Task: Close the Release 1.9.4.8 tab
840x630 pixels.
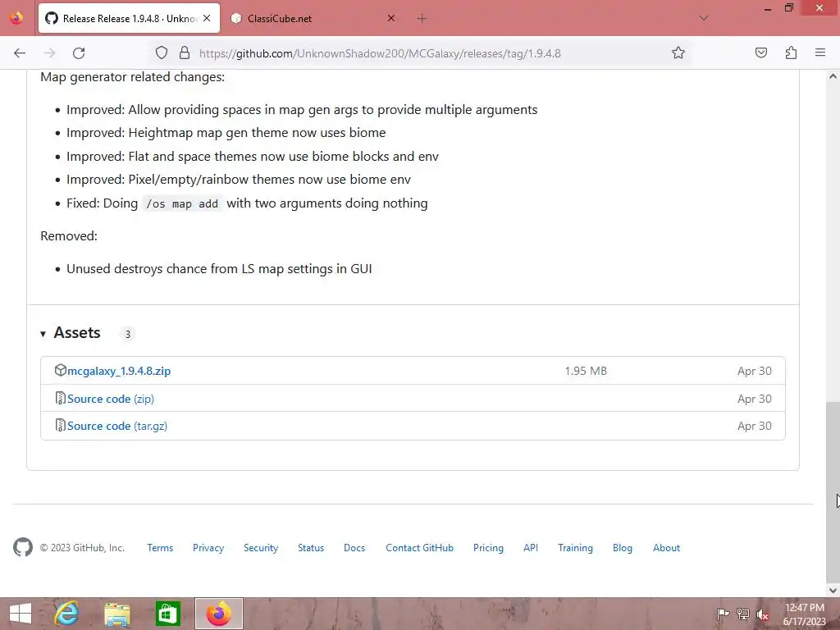Action: pos(207,18)
